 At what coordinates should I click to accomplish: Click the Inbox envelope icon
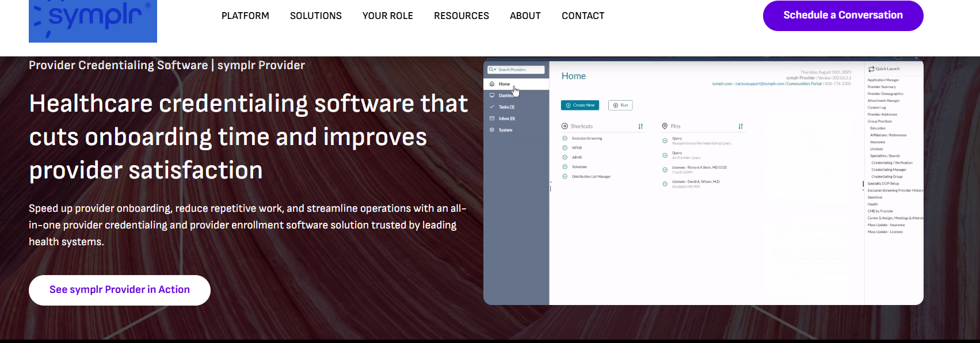coord(491,119)
